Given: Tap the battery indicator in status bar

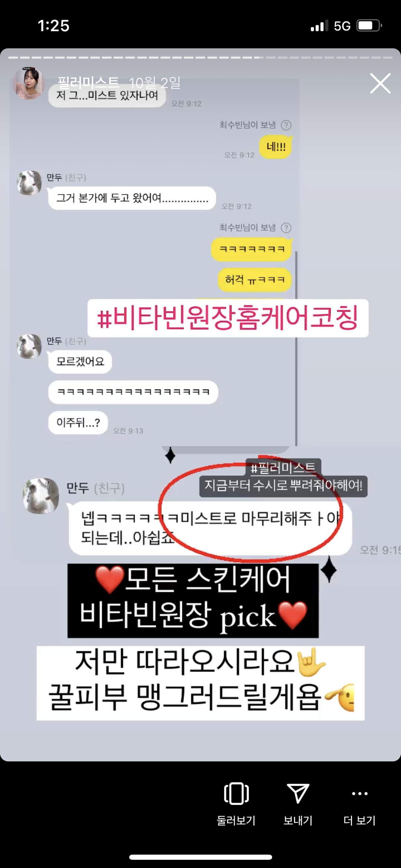Looking at the screenshot, I should point(369,26).
